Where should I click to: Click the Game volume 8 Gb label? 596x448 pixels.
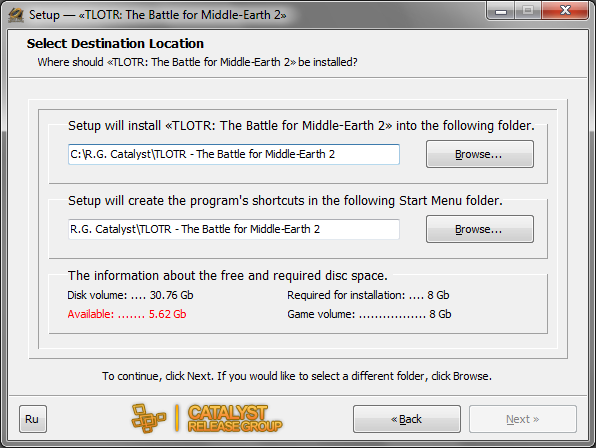coord(369,314)
